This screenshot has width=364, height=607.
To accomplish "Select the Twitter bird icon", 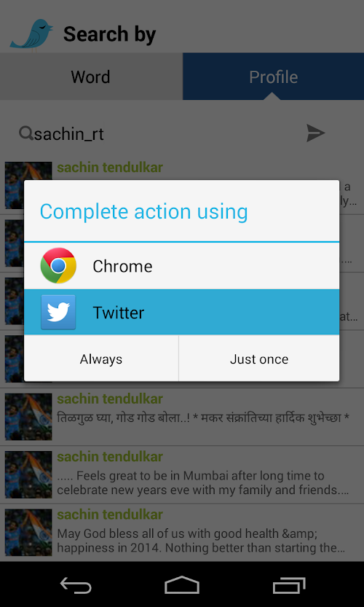I will click(x=58, y=312).
